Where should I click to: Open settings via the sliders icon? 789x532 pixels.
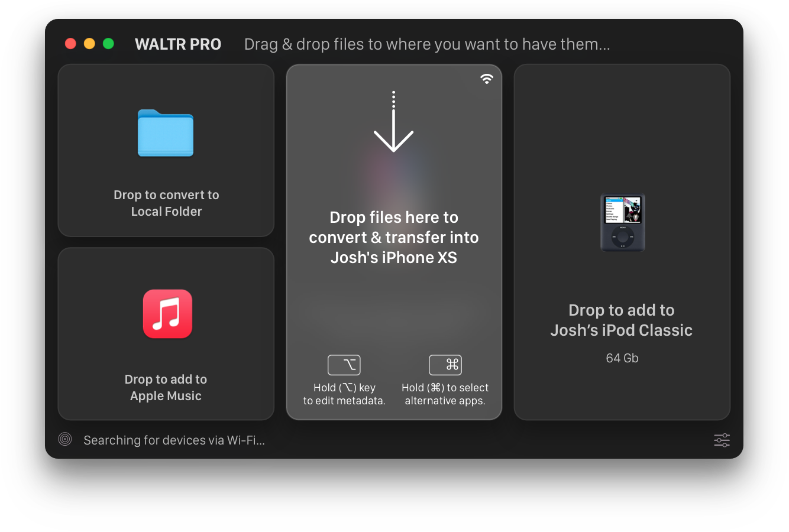point(722,440)
